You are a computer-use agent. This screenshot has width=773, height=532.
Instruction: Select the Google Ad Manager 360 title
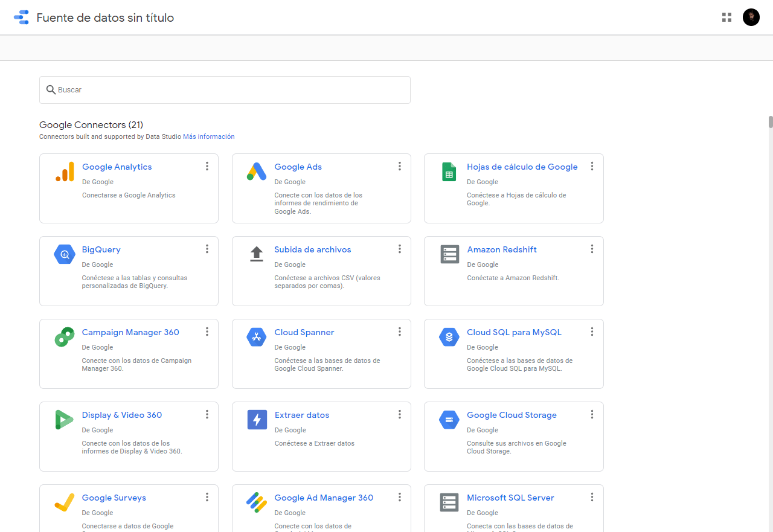[x=324, y=498]
